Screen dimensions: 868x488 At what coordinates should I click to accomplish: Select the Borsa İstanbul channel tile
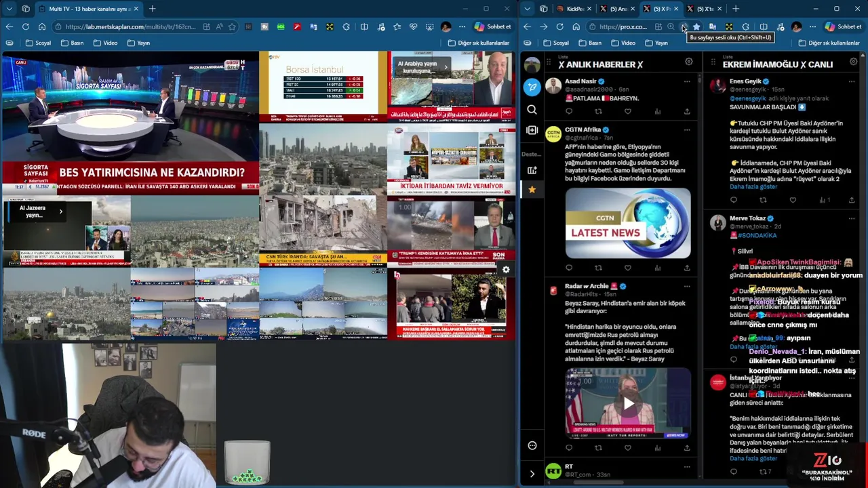pyautogui.click(x=323, y=86)
